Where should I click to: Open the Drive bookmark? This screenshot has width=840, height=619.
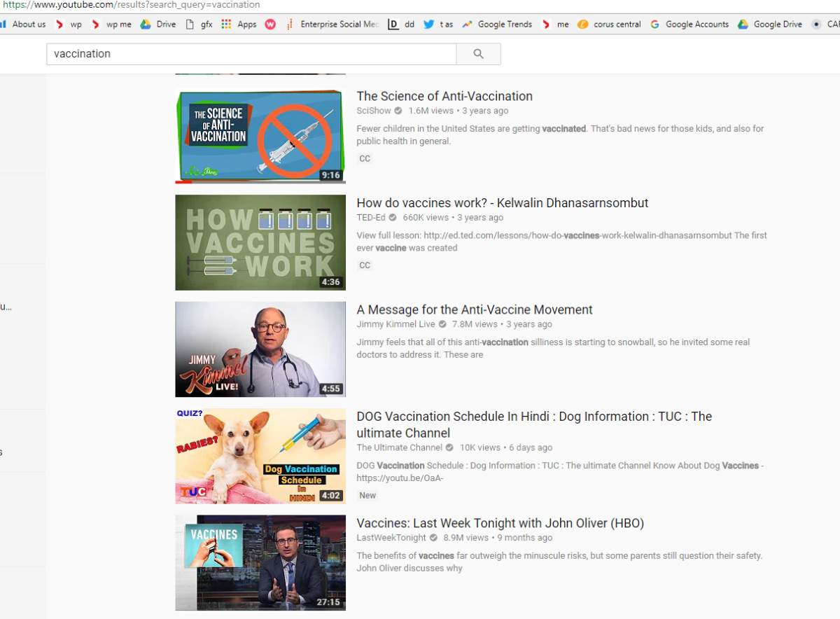tap(158, 24)
